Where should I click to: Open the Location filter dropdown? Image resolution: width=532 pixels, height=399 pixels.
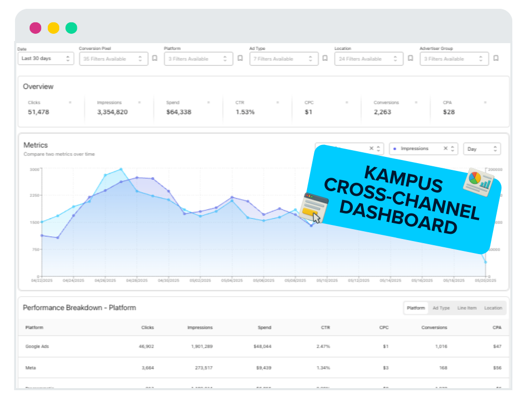click(369, 59)
